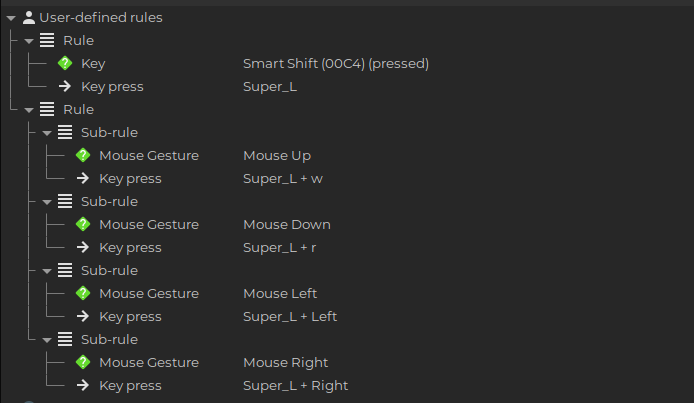This screenshot has height=403, width=694.
Task: Click green diamond icon for Mouse Down gesture
Action: point(83,224)
